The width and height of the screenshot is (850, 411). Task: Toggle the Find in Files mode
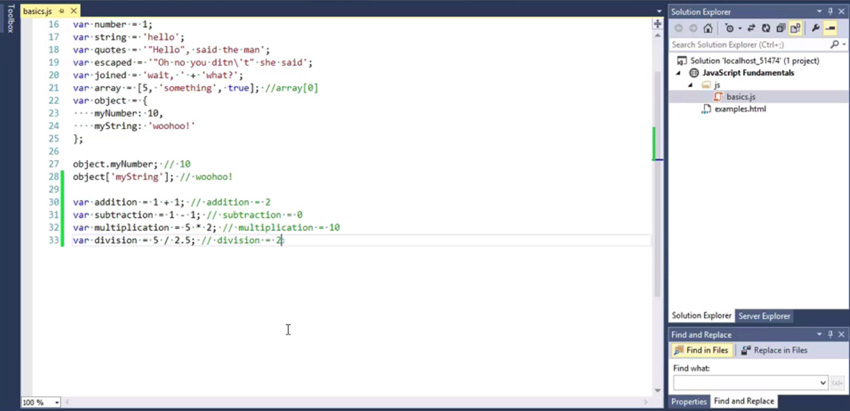click(x=703, y=351)
